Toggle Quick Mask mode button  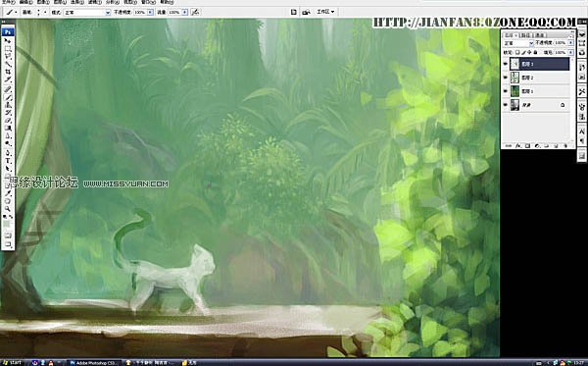8,235
